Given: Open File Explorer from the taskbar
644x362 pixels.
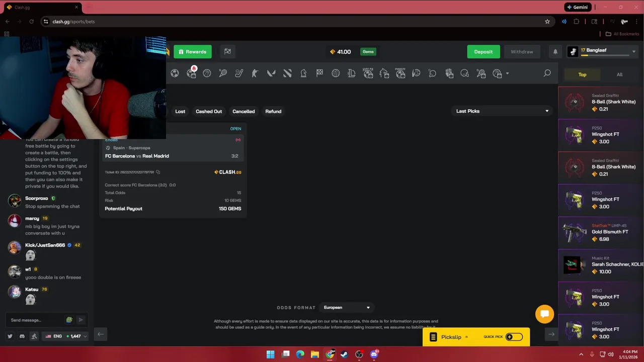Looking at the screenshot, I should click(315, 354).
